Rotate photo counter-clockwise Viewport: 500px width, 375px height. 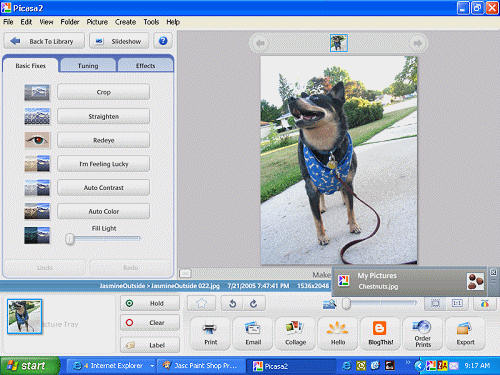232,303
